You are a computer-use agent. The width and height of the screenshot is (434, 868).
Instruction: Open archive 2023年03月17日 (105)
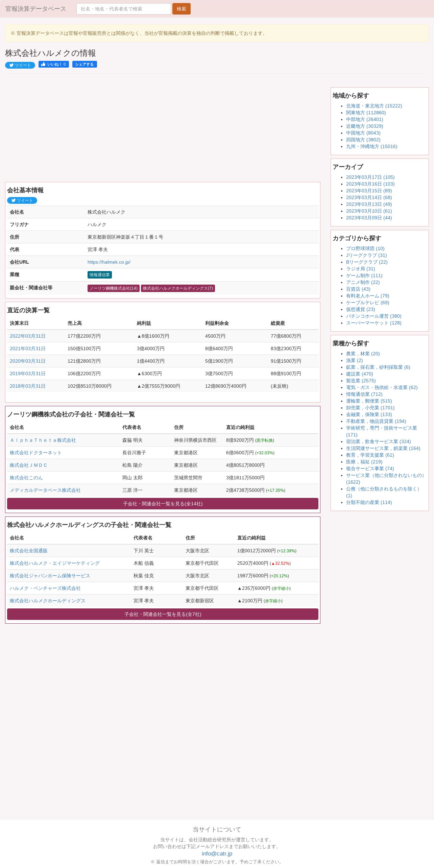[x=370, y=177]
